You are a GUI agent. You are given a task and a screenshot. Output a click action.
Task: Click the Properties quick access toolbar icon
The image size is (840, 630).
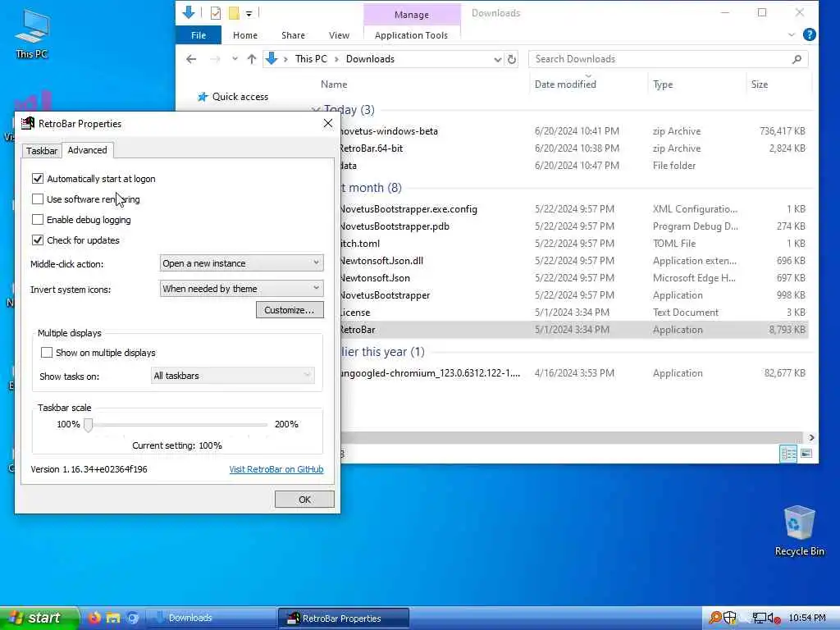click(x=216, y=13)
